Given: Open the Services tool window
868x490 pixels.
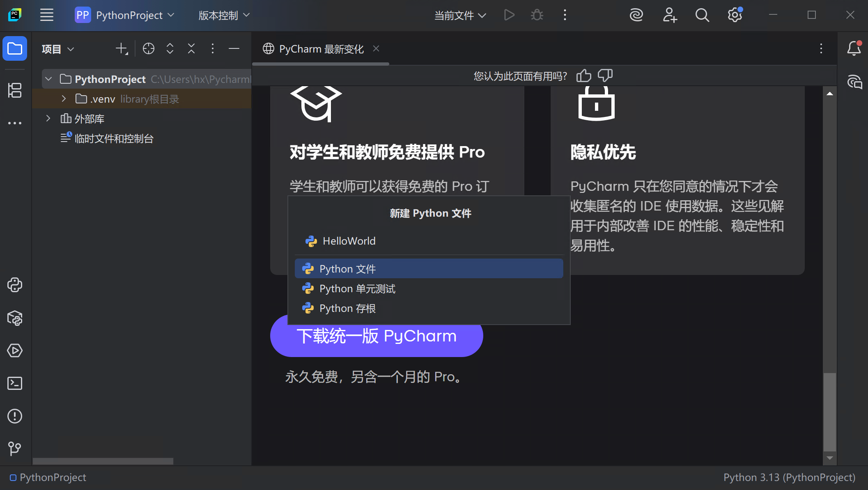Looking at the screenshot, I should coord(15,350).
